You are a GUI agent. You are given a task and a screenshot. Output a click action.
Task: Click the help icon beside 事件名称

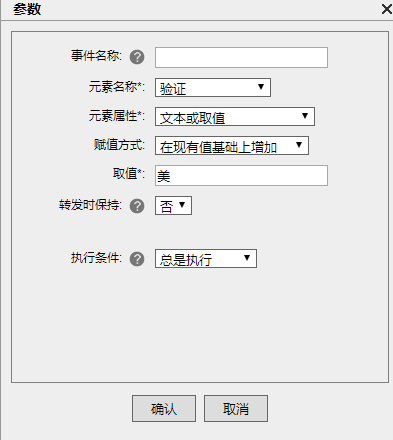[x=137, y=57]
